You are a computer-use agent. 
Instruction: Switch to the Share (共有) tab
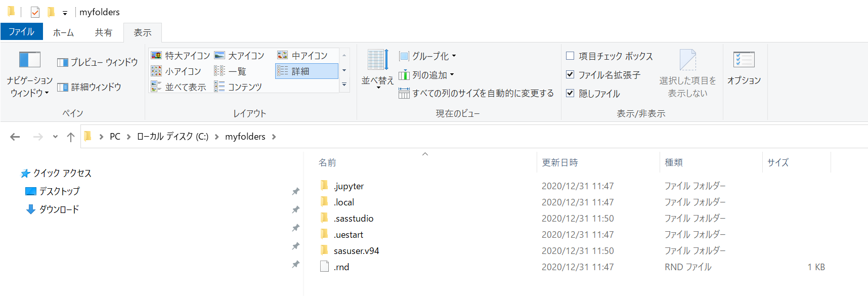[103, 32]
